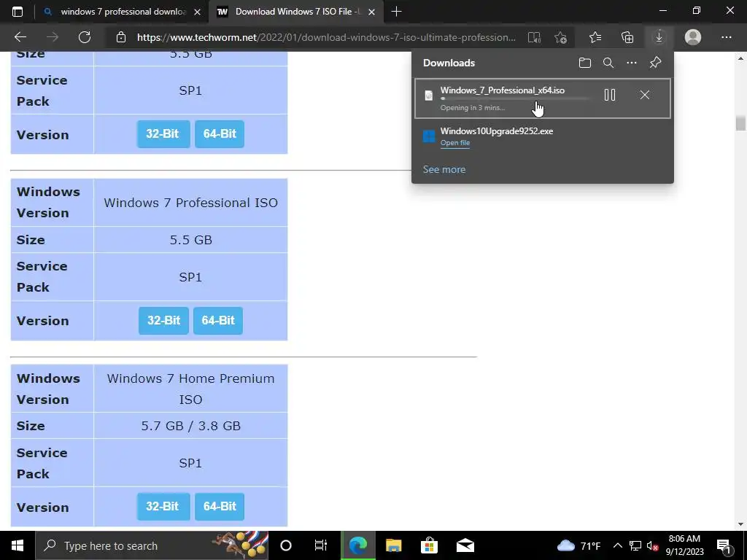Open more options in Downloads panel
Image resolution: width=747 pixels, height=560 pixels.
pos(632,63)
